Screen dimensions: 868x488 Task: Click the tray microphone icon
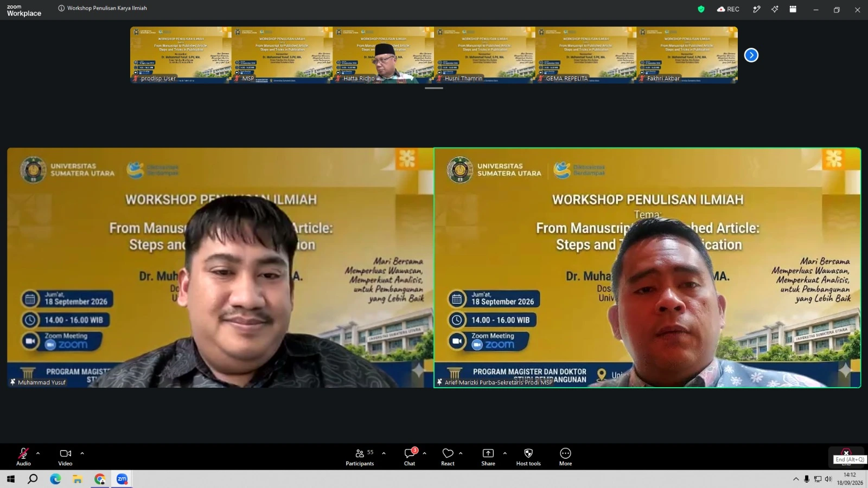click(807, 479)
